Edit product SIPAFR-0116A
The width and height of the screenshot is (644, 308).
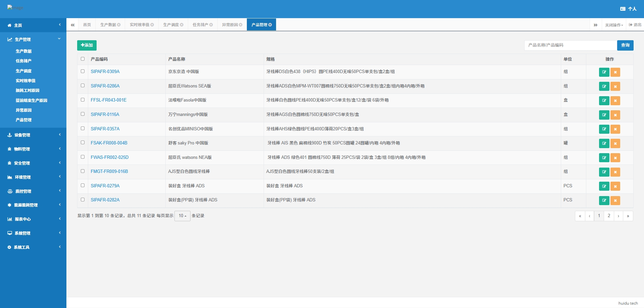tap(604, 115)
